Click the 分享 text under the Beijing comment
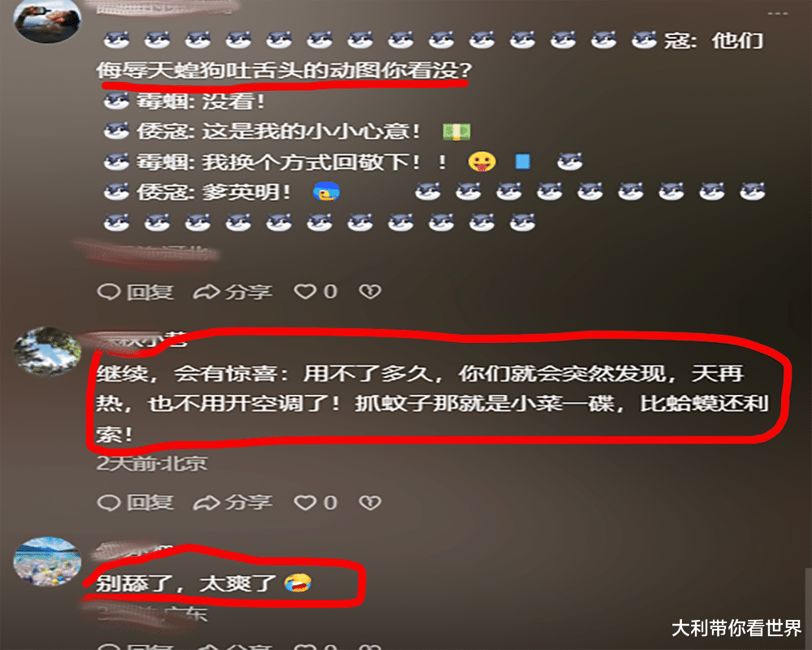The width and height of the screenshot is (812, 650). click(x=248, y=502)
